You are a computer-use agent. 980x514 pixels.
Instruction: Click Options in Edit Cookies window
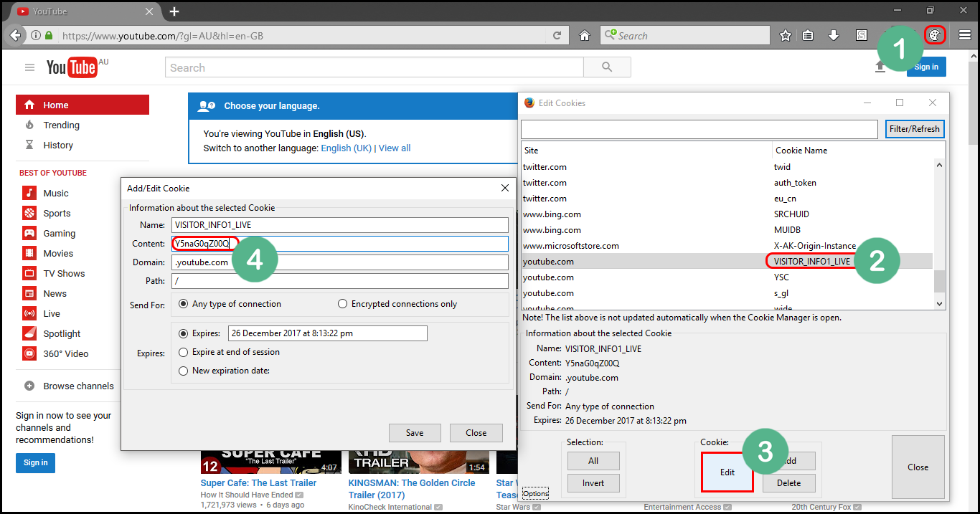pyautogui.click(x=535, y=494)
